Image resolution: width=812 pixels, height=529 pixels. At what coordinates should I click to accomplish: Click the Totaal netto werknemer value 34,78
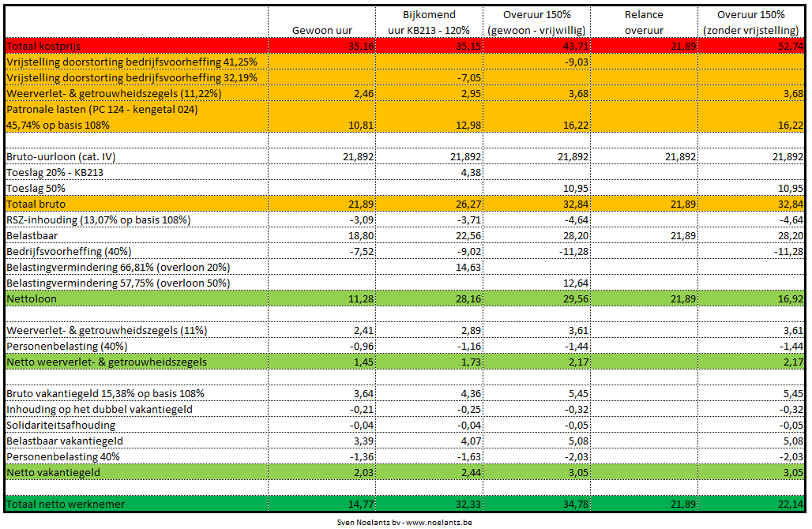[x=574, y=504]
